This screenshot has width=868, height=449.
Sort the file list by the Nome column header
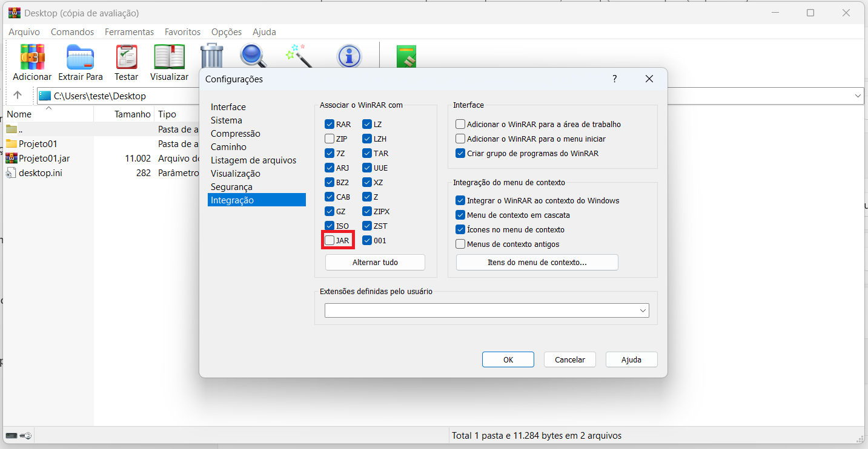48,114
